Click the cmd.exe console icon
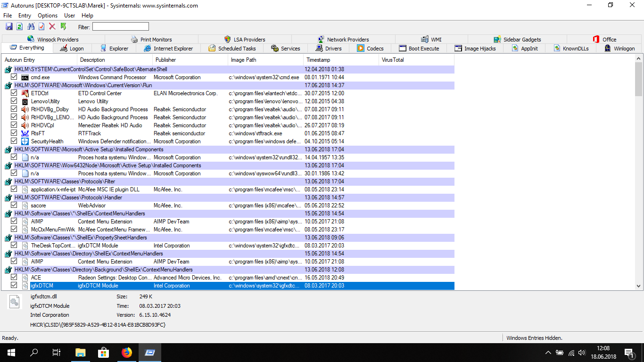The image size is (644, 362). point(25,77)
